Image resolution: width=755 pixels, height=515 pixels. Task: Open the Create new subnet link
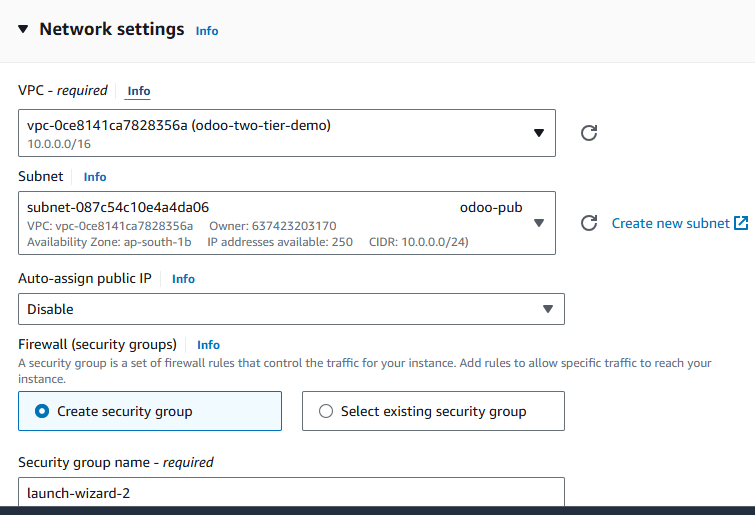[x=670, y=223]
